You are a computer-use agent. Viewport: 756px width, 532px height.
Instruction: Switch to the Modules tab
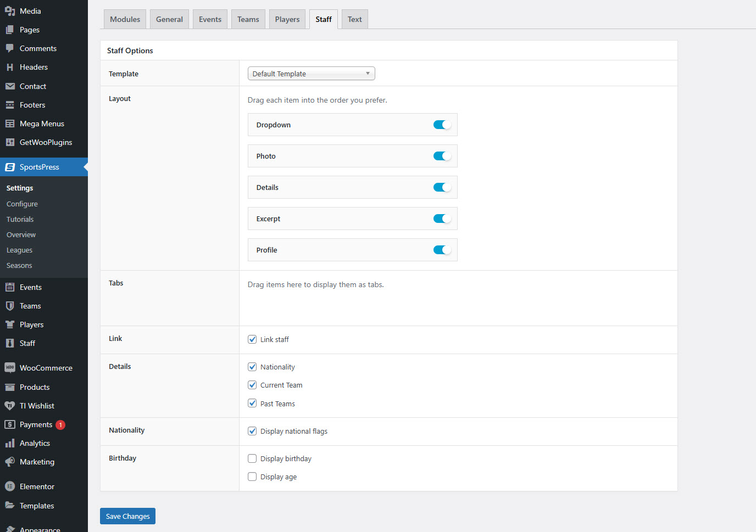[x=125, y=19]
